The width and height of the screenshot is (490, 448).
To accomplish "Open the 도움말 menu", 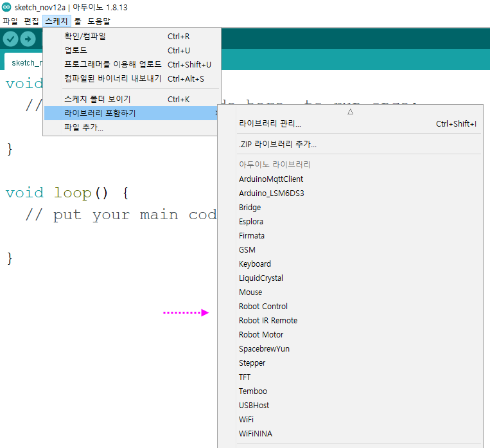I will [99, 21].
